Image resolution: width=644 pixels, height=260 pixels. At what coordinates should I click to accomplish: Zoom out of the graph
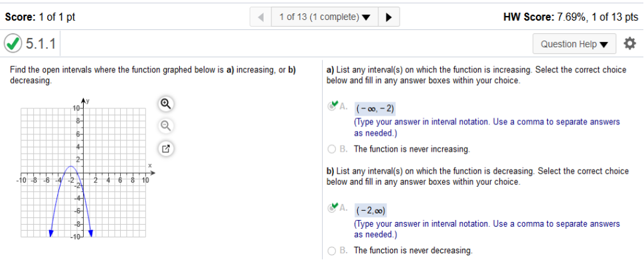click(x=165, y=126)
